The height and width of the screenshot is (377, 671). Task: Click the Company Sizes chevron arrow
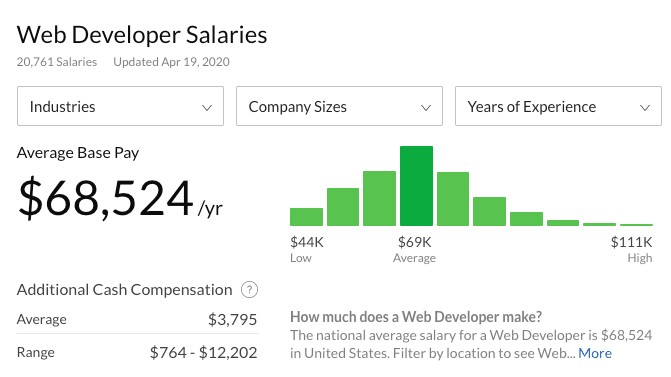click(426, 107)
